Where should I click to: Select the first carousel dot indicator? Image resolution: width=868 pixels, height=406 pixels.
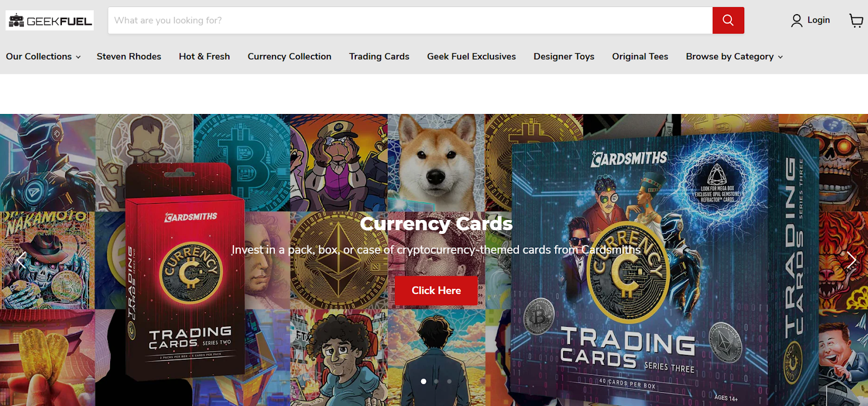coord(424,382)
